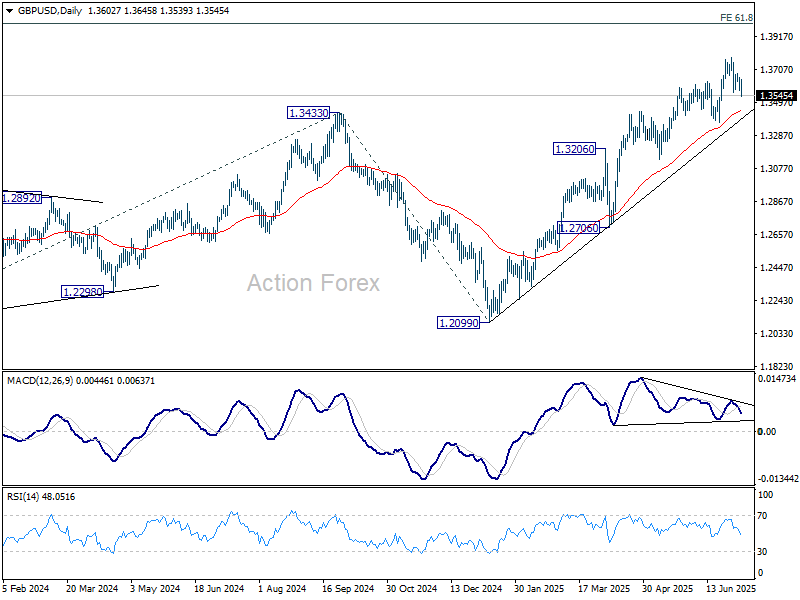
Task: Click the FE 61.8 Fibonacci label
Action: tap(736, 18)
